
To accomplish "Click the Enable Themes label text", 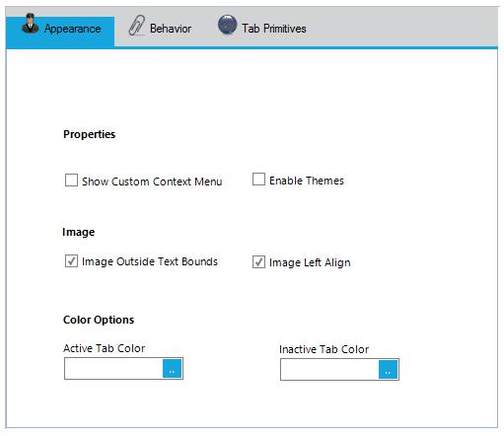I will (x=307, y=181).
